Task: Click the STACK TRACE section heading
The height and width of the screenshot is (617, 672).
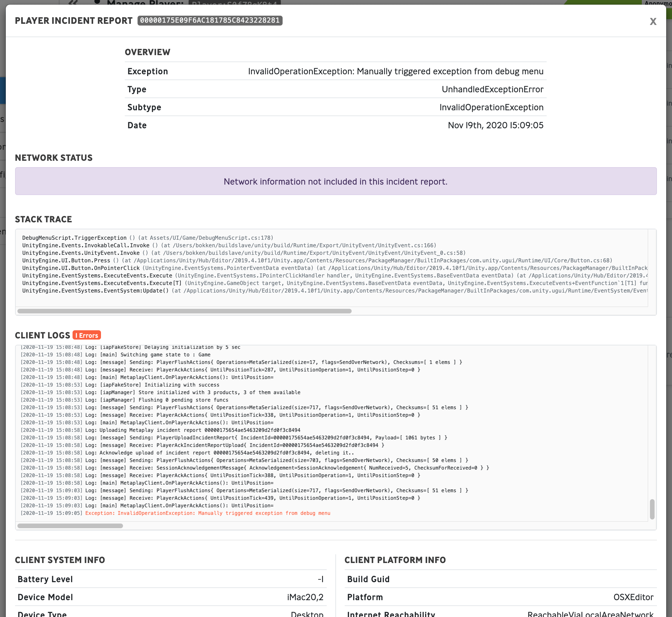Action: pyautogui.click(x=43, y=219)
